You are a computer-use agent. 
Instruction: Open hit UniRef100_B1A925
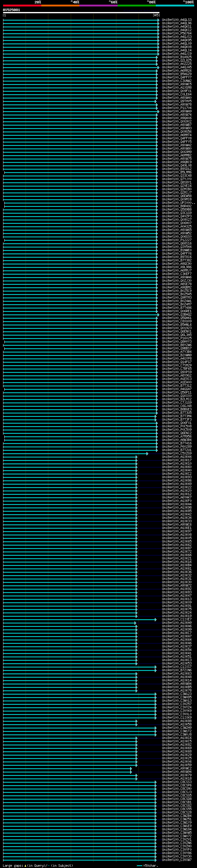[176, 57]
